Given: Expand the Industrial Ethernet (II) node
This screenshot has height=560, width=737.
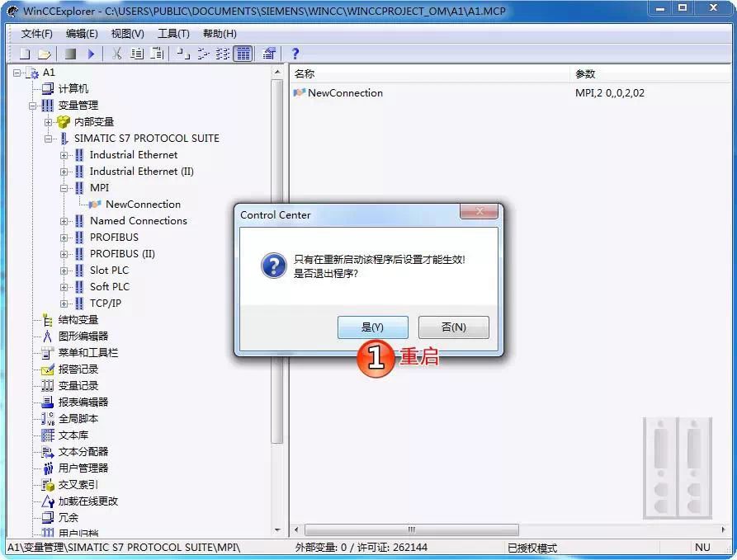Looking at the screenshot, I should 64,172.
